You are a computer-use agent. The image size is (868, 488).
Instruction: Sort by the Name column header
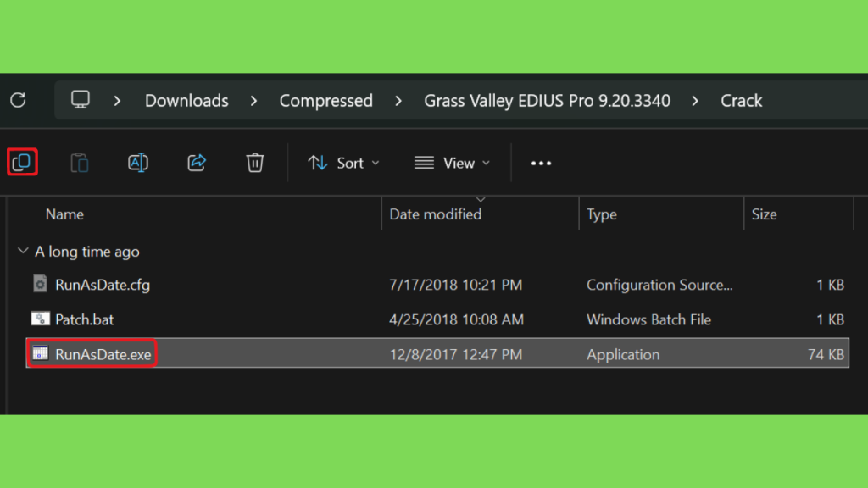click(64, 214)
